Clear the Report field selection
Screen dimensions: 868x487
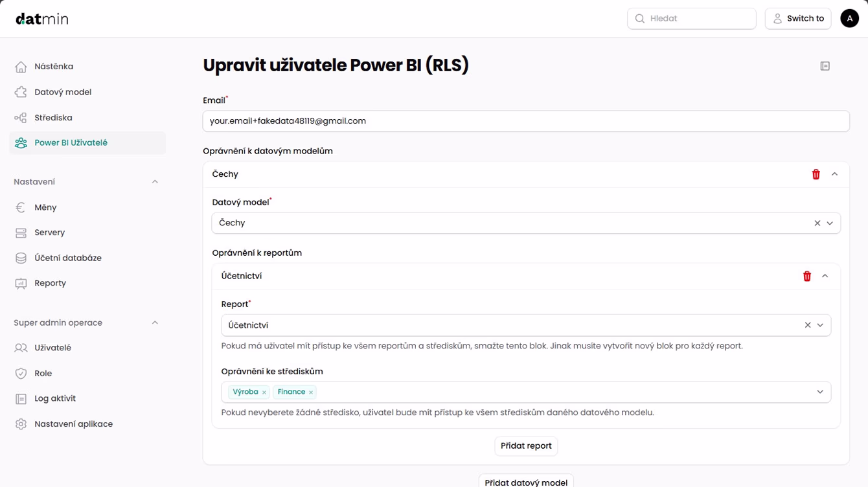click(x=807, y=325)
